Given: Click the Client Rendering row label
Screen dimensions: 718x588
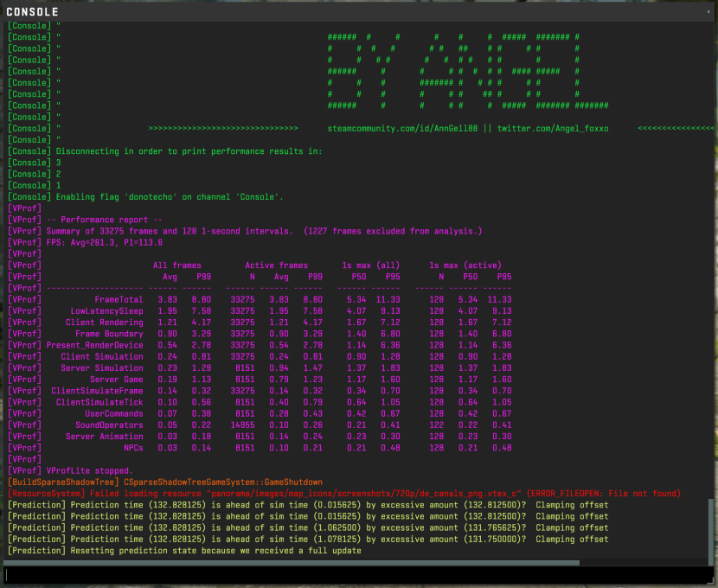Looking at the screenshot, I should (x=105, y=323).
